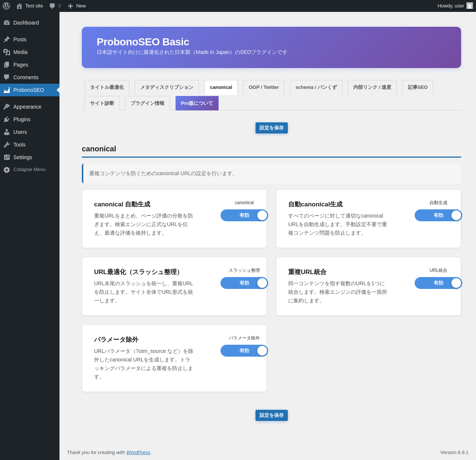This screenshot has width=476, height=460.
Task: Click the Settings sliders icon
Action: [7, 157]
